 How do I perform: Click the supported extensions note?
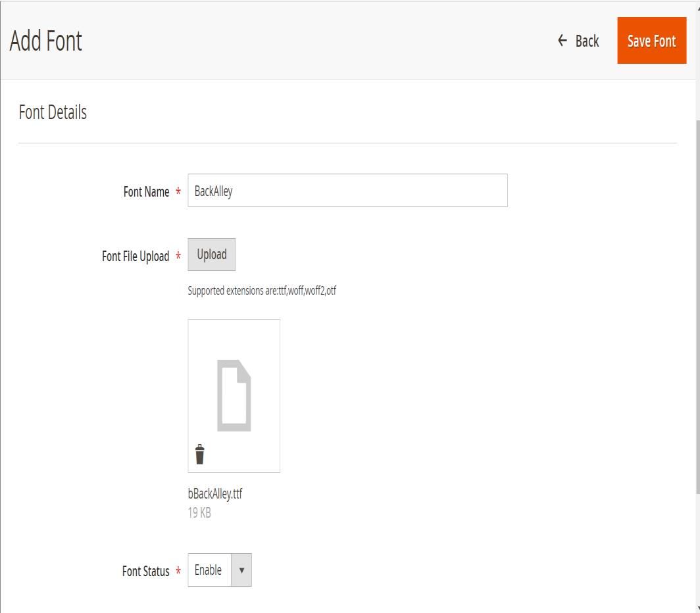pyautogui.click(x=262, y=291)
